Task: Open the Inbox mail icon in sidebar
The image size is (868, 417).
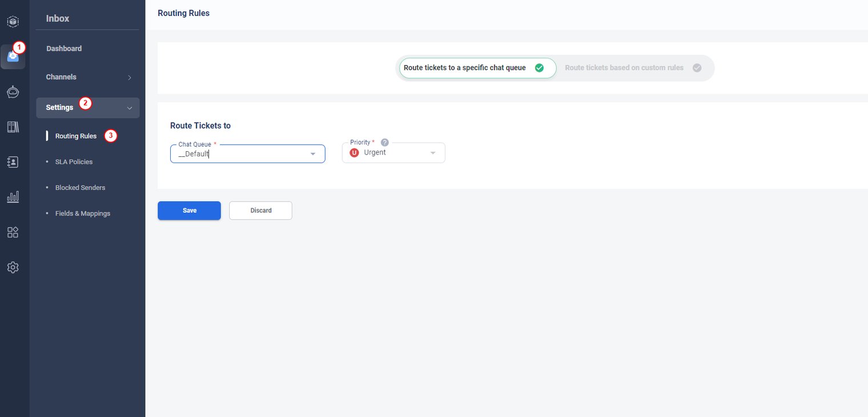Action: coord(13,56)
